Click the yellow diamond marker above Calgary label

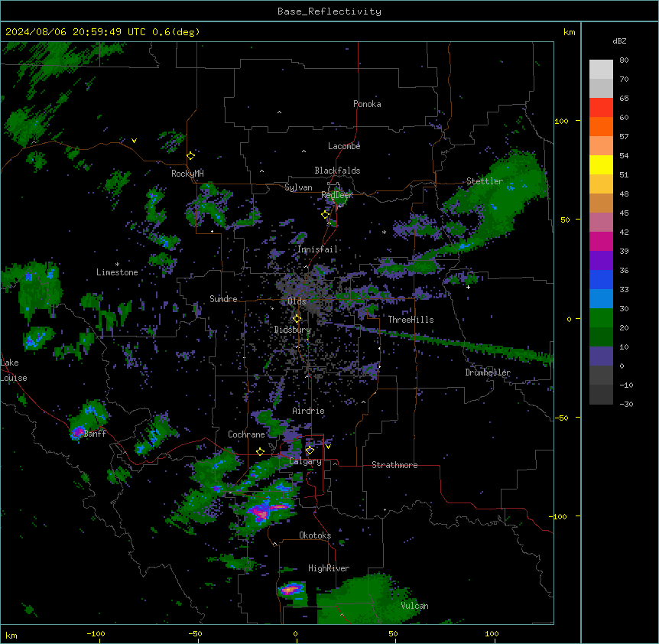pyautogui.click(x=310, y=450)
